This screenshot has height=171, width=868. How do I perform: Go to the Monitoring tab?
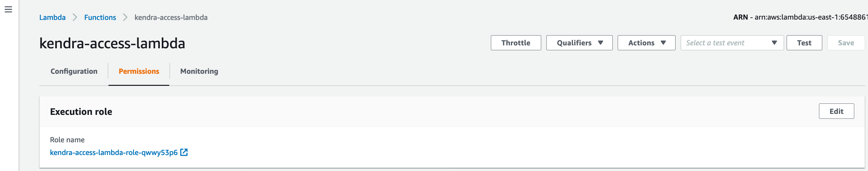click(x=199, y=71)
